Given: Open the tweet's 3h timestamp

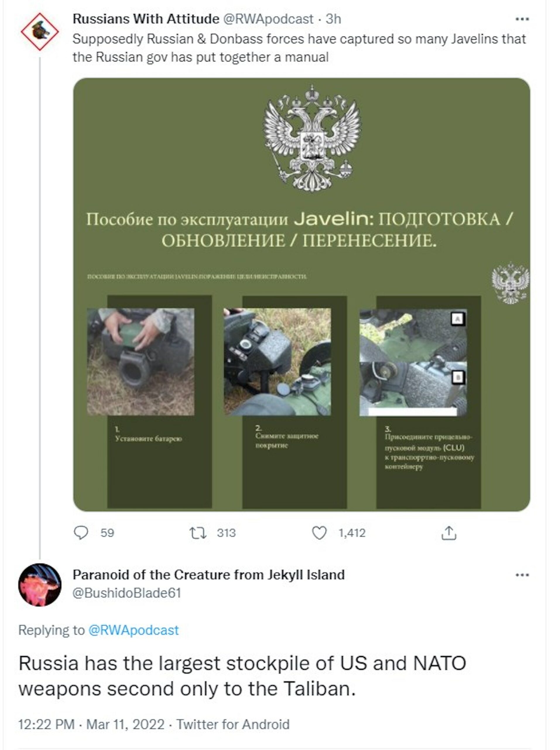Looking at the screenshot, I should (333, 19).
